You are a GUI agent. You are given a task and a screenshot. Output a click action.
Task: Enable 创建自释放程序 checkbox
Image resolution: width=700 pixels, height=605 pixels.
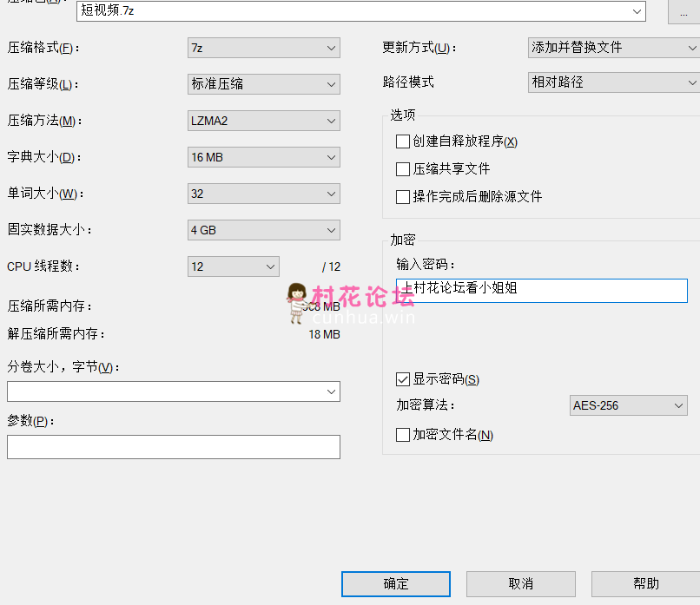[x=403, y=141]
